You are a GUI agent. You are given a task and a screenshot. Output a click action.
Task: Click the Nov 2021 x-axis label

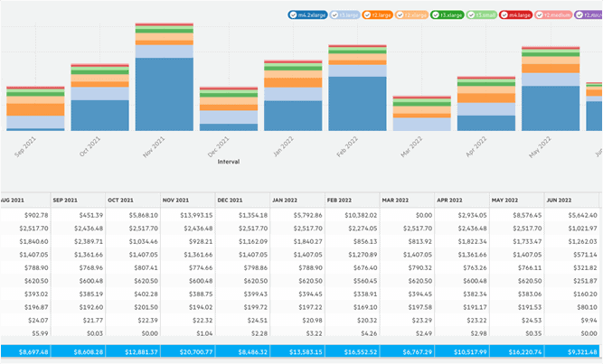pos(154,147)
